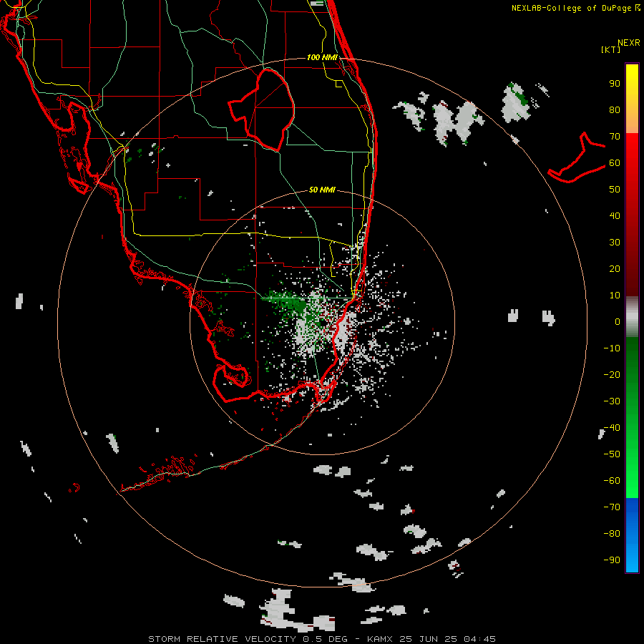Click the 20 value on the velocity scale
The image size is (644, 644).
[615, 268]
